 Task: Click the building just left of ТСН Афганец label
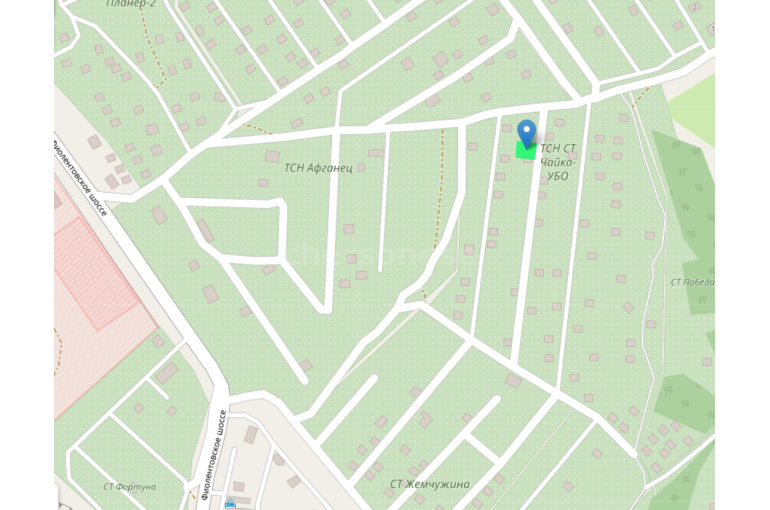point(273,157)
